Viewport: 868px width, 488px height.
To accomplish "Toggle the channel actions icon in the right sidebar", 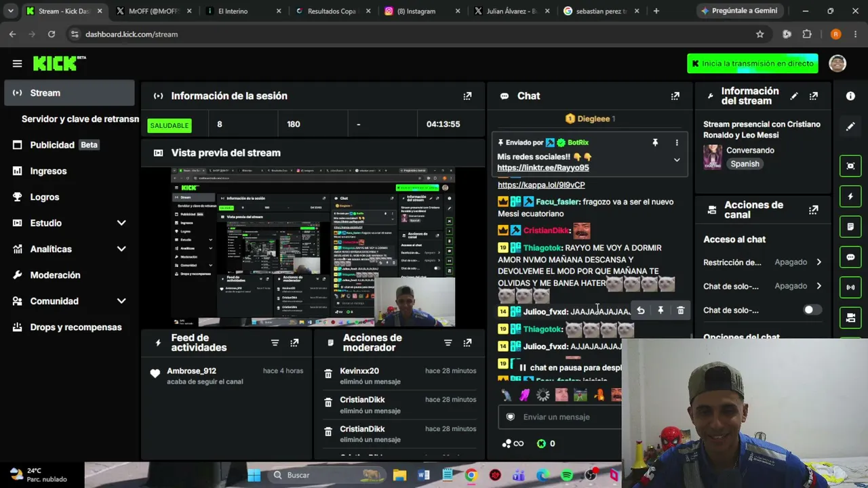I will pos(850,317).
